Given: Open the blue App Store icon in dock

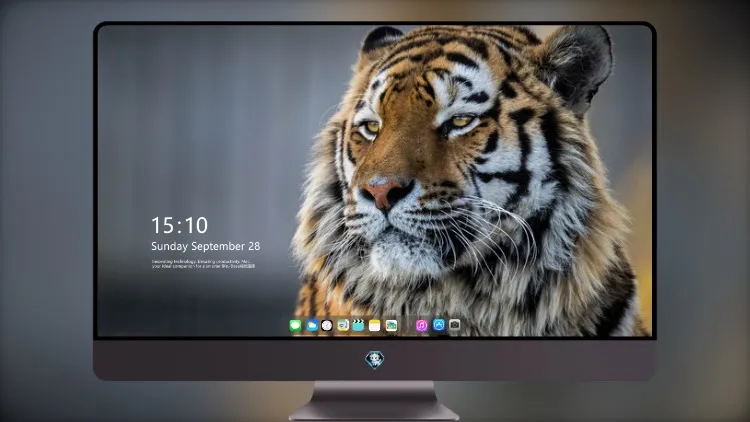Looking at the screenshot, I should pyautogui.click(x=439, y=325).
